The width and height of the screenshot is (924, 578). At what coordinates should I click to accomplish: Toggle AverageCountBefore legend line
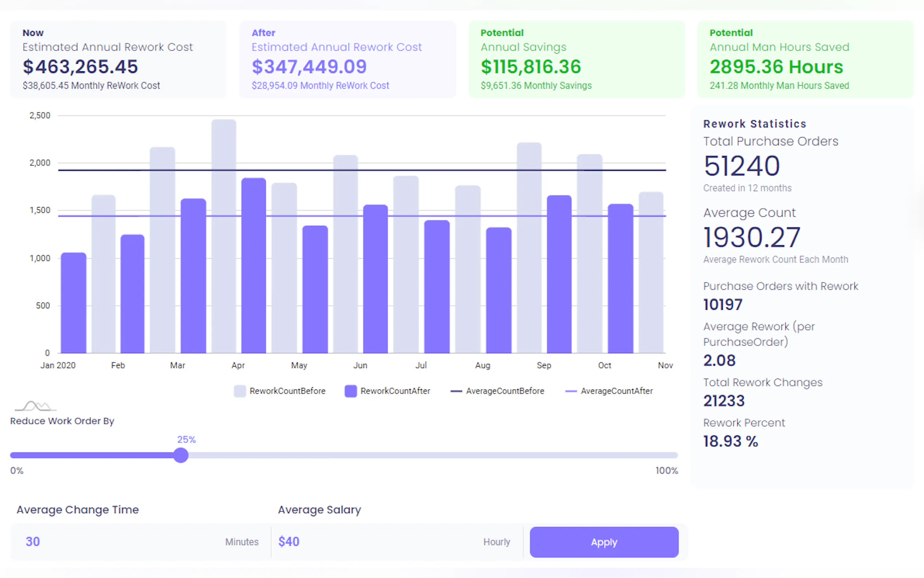[x=456, y=391]
